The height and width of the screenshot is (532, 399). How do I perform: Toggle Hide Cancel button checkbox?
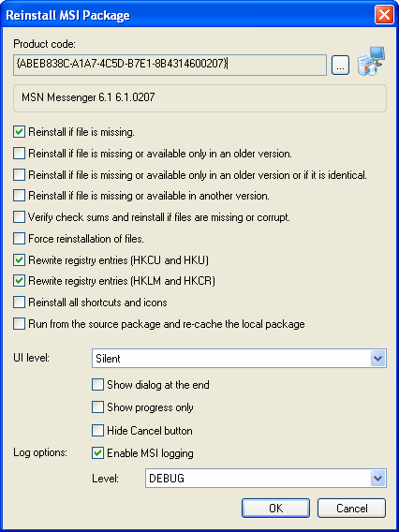(98, 431)
